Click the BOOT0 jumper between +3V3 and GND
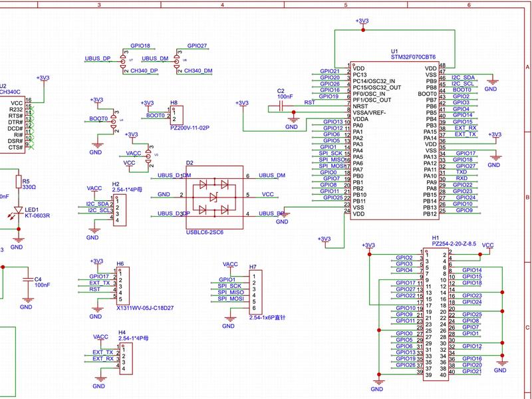Viewport: 532px width, 399px height. click(113, 122)
